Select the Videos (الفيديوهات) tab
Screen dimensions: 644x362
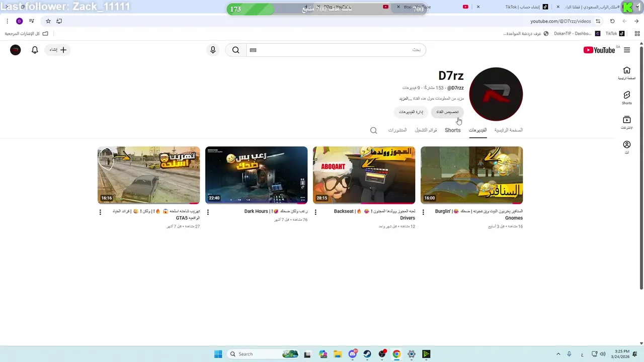tap(478, 130)
